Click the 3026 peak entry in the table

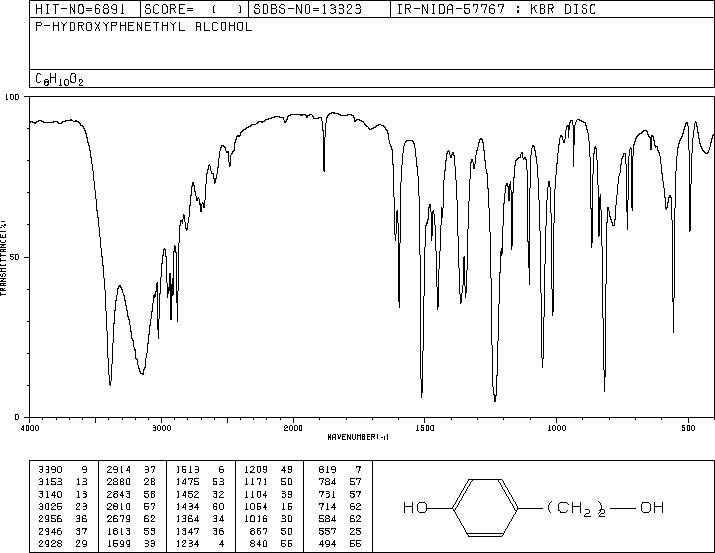(x=63, y=506)
